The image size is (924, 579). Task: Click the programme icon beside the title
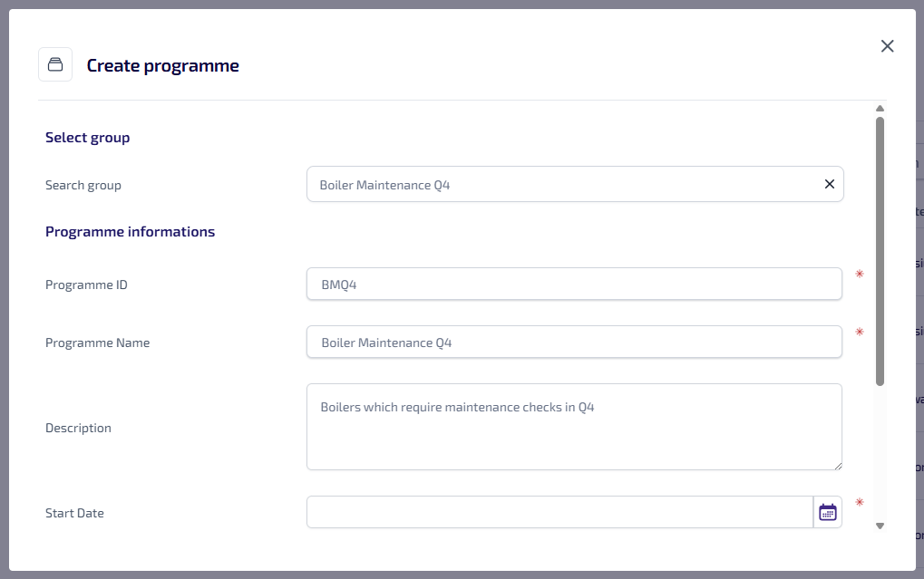55,64
